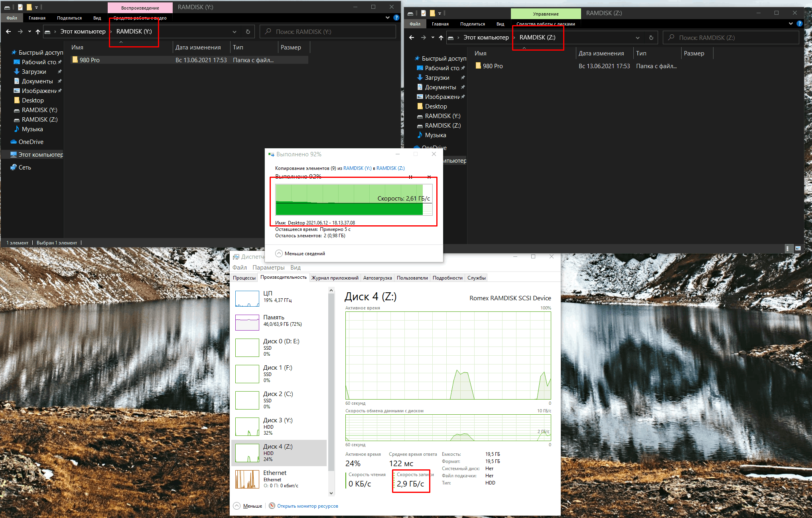Image resolution: width=812 pixels, height=518 pixels.
Task: Collapse Task Manager with Меньше button
Action: [x=248, y=506]
